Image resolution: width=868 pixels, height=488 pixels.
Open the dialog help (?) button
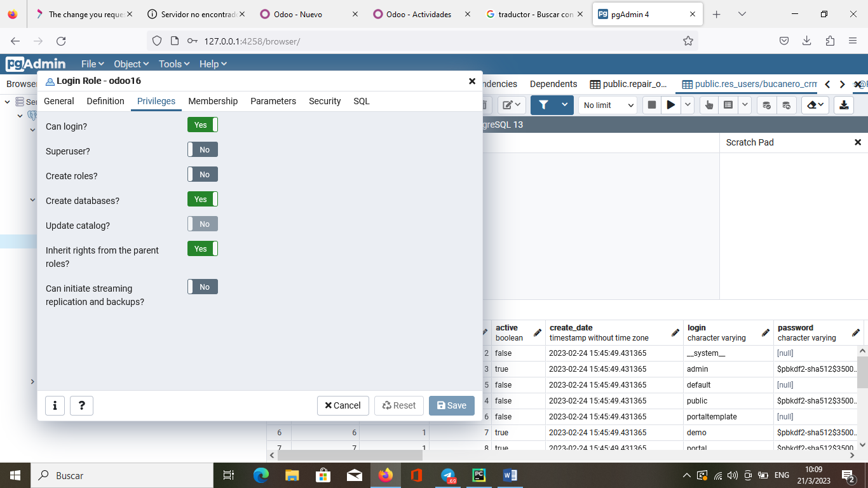point(82,405)
